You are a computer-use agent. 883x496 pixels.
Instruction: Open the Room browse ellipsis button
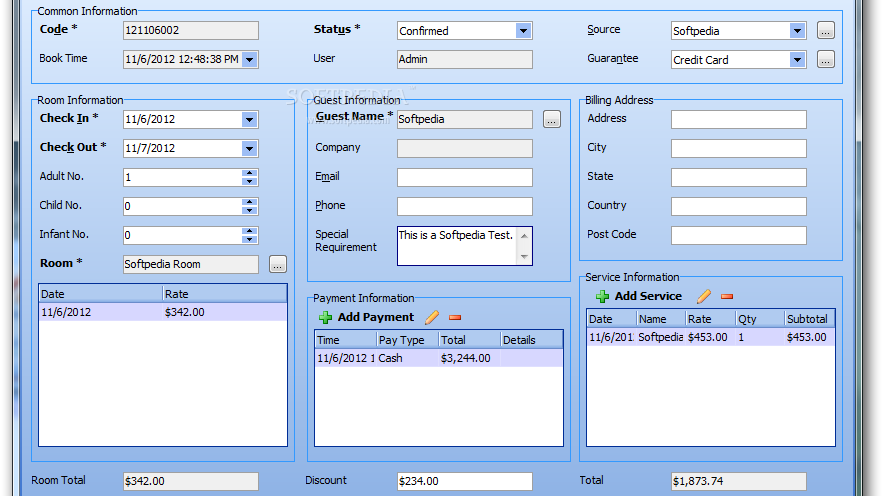point(278,265)
